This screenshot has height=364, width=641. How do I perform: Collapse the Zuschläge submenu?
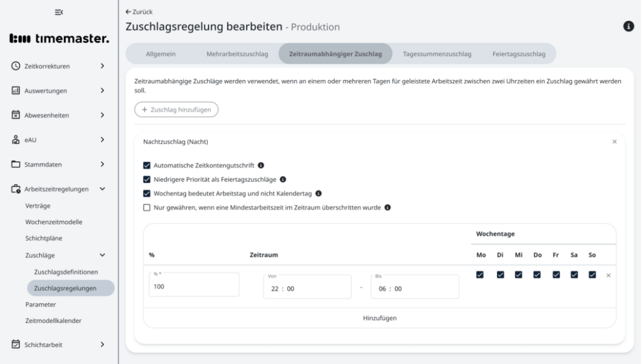point(102,255)
